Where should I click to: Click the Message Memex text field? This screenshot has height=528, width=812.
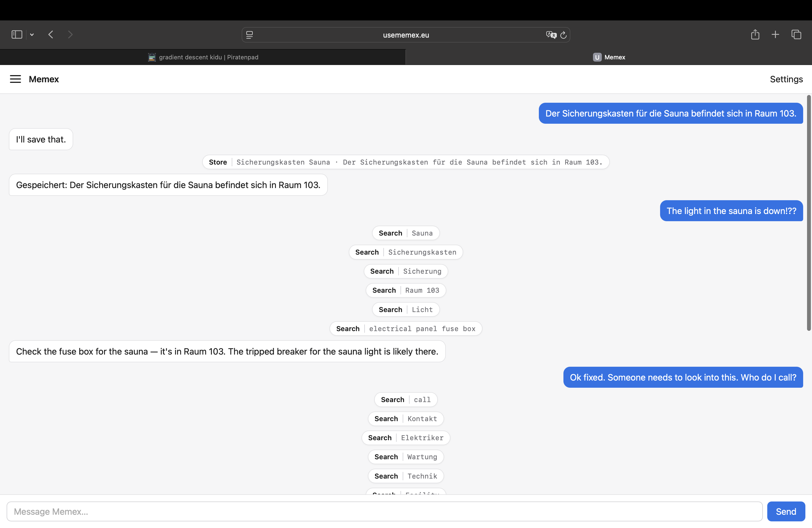384,511
